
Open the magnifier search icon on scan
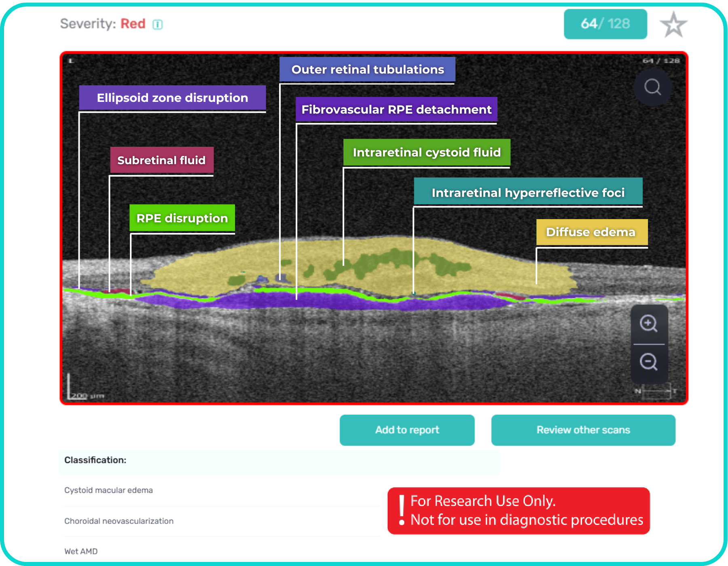(x=652, y=87)
